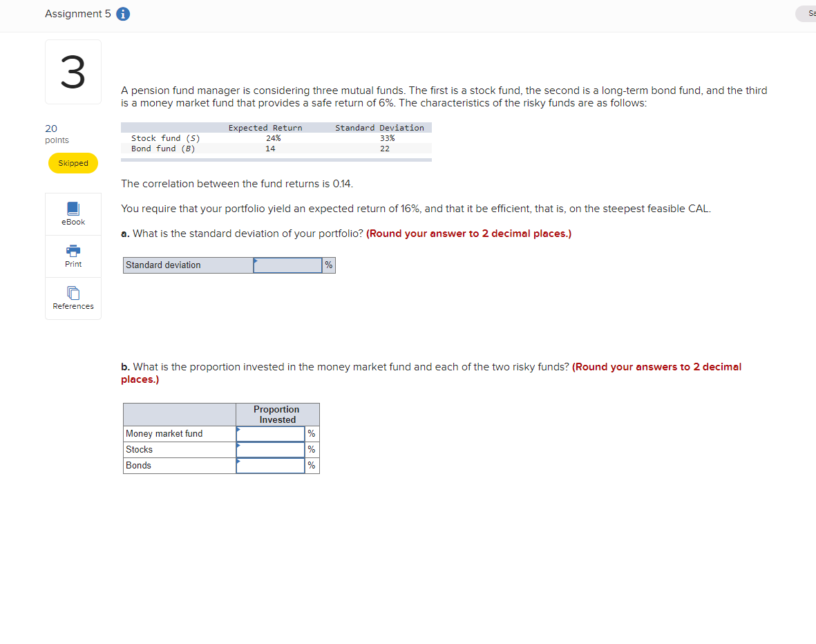Screen dimensions: 816x644
Task: Click the 'Stocks' row label
Action: click(x=139, y=449)
